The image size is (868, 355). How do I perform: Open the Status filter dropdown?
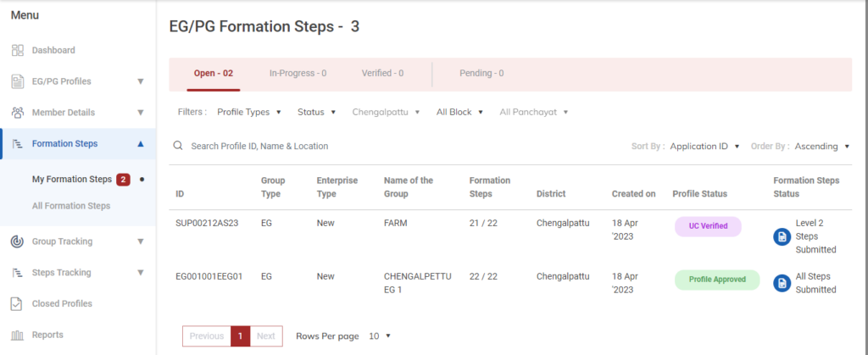316,112
